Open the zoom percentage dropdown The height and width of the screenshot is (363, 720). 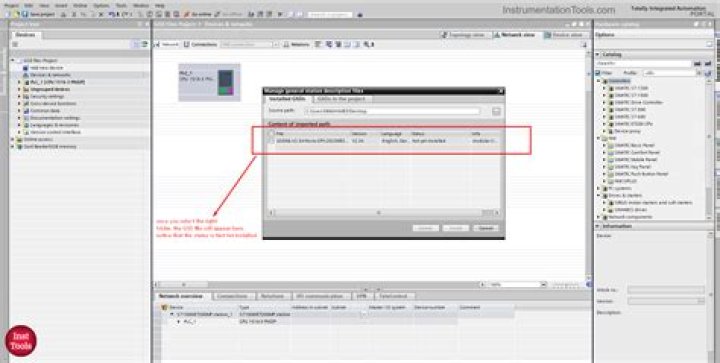tap(544, 285)
